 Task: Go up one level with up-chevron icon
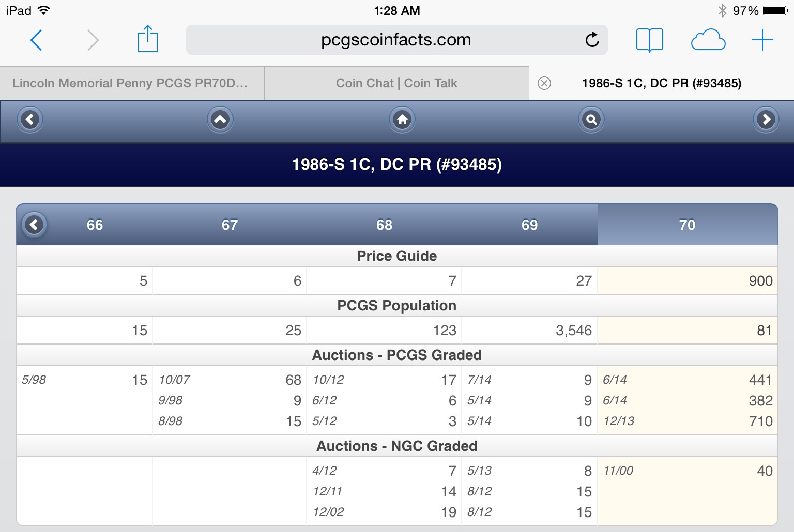(220, 120)
